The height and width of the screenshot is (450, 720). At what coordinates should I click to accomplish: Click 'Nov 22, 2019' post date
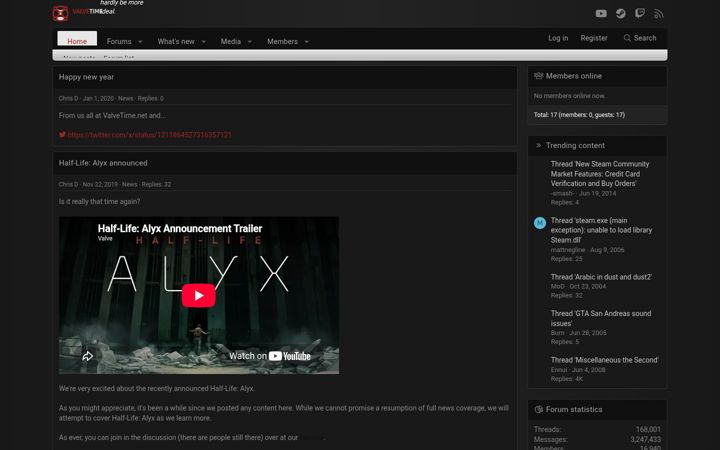tap(100, 184)
